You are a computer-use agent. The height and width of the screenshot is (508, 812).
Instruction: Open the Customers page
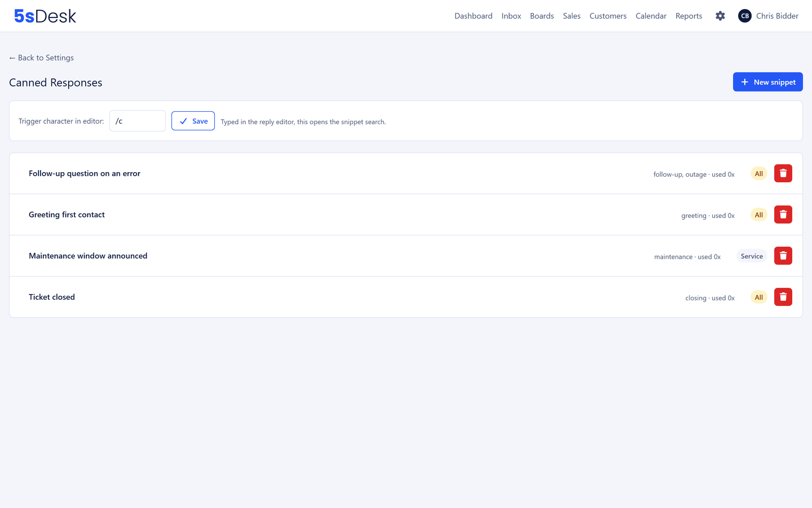[x=608, y=16]
